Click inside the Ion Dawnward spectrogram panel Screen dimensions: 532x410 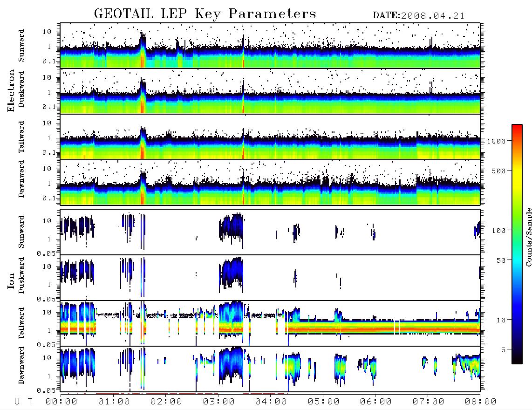pyautogui.click(x=270, y=369)
